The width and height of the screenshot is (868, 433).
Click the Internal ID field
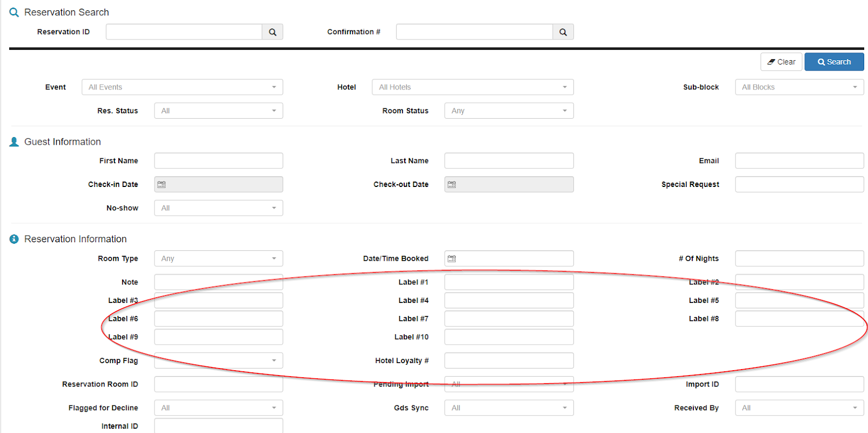[219, 426]
